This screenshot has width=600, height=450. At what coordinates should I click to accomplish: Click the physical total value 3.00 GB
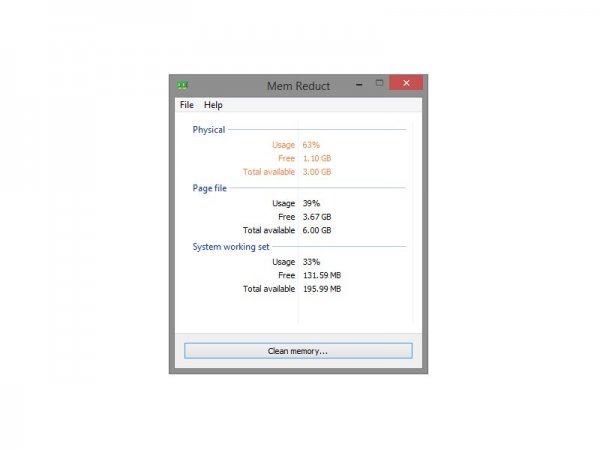[317, 172]
